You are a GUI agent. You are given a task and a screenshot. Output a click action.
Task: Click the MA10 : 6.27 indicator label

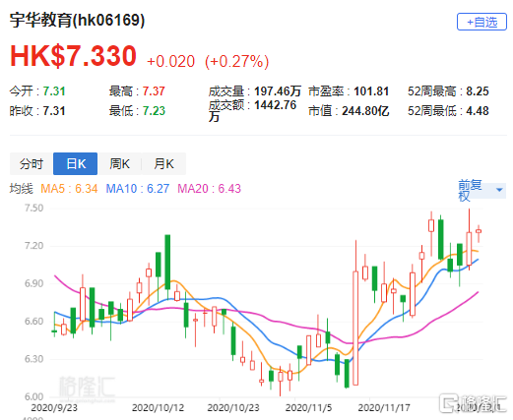[138, 189]
